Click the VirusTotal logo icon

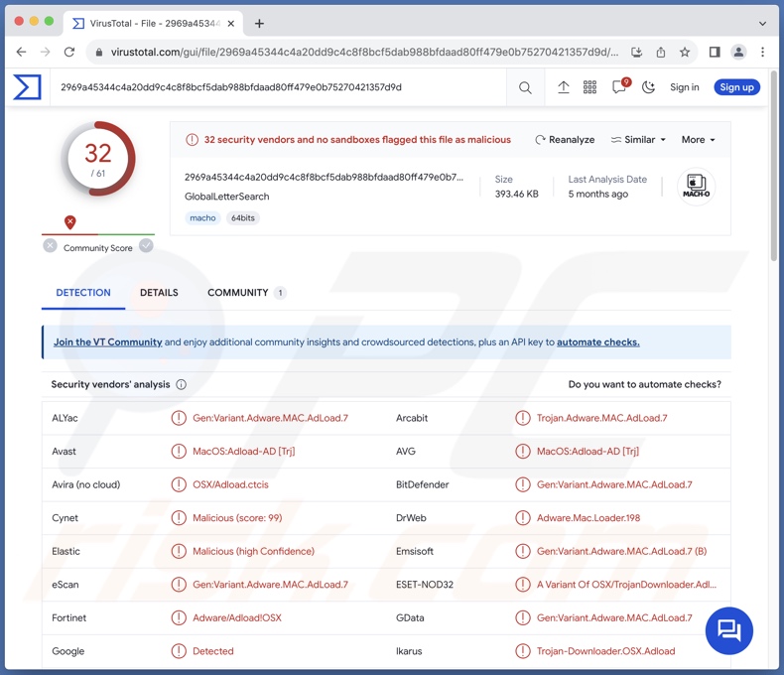point(27,87)
